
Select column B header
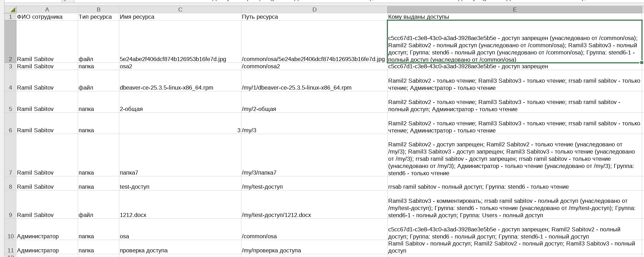tap(99, 10)
